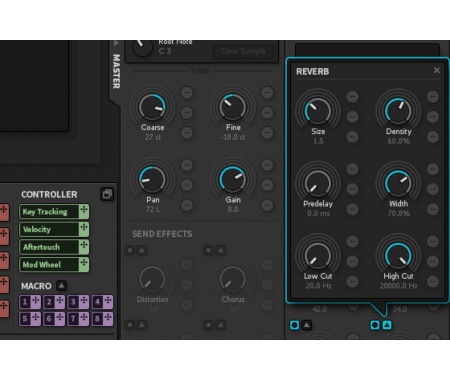Click Macro 4 drag handle icon

pyautogui.click(x=108, y=302)
